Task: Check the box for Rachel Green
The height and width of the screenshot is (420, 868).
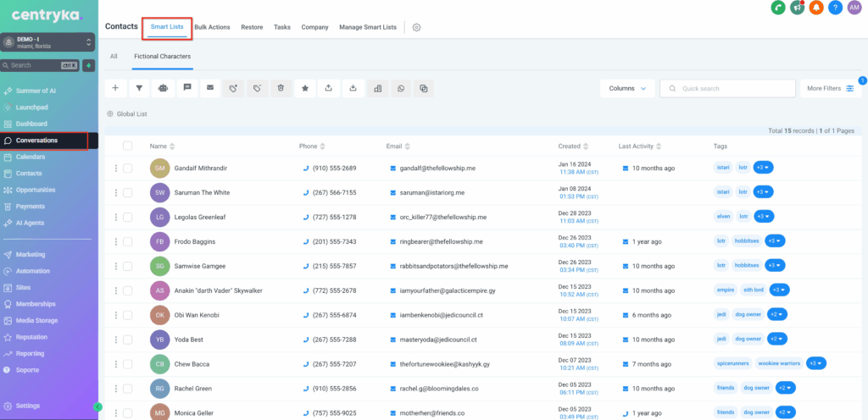Action: tap(128, 389)
